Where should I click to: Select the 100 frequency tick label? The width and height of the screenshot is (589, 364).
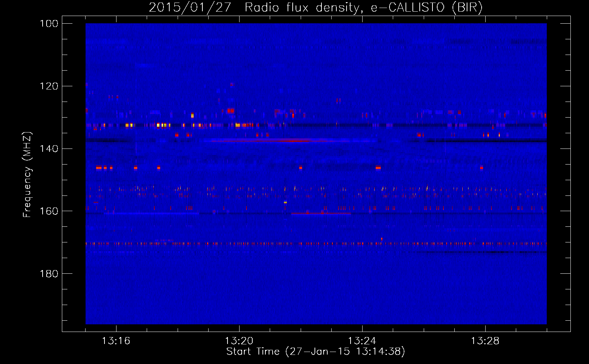pyautogui.click(x=49, y=24)
